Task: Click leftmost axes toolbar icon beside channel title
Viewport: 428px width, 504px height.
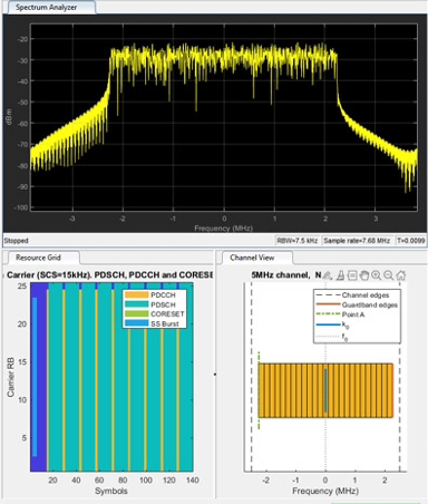Action: pyautogui.click(x=328, y=276)
